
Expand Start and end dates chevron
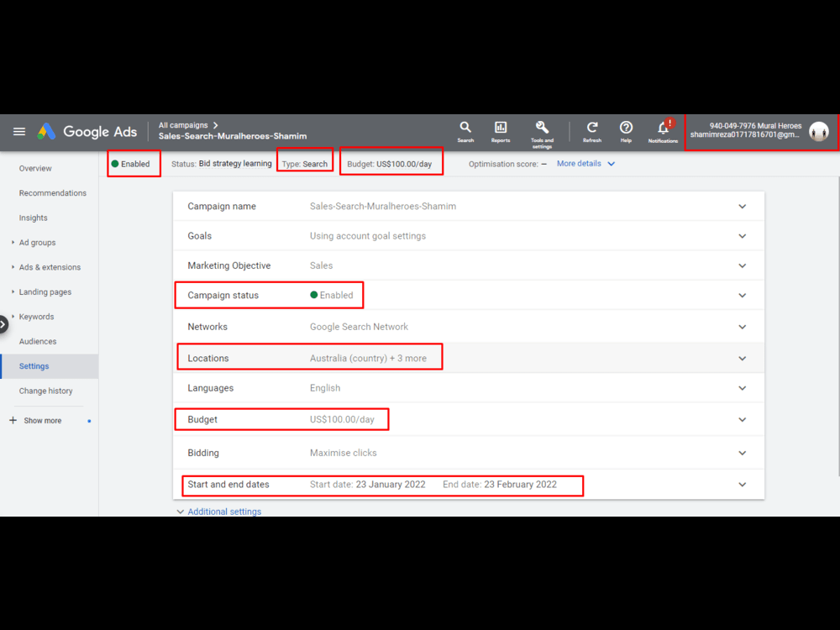(x=742, y=485)
